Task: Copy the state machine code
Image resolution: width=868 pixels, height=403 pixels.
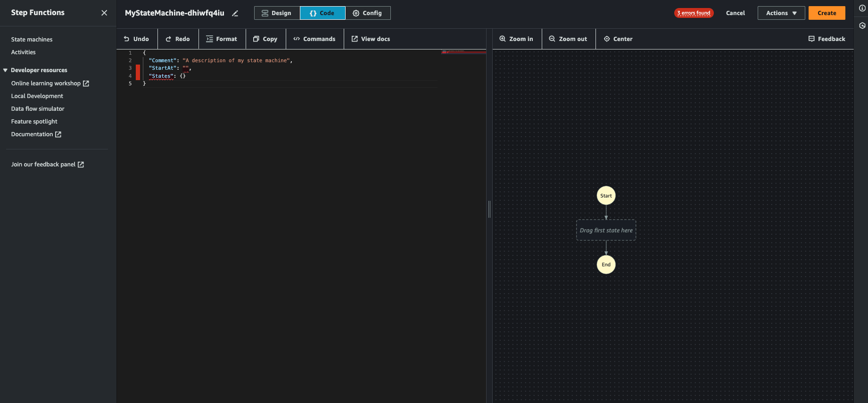Action: pyautogui.click(x=265, y=39)
